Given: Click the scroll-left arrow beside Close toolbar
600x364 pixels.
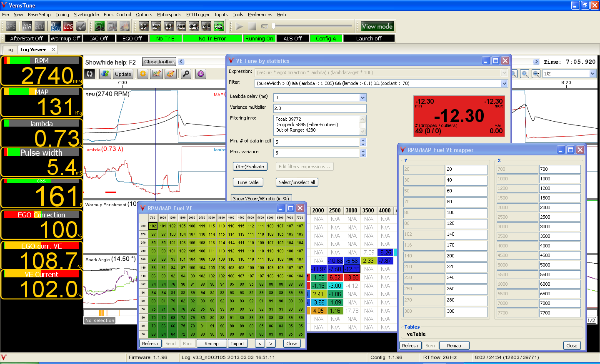Looking at the screenshot, I should pyautogui.click(x=181, y=62).
